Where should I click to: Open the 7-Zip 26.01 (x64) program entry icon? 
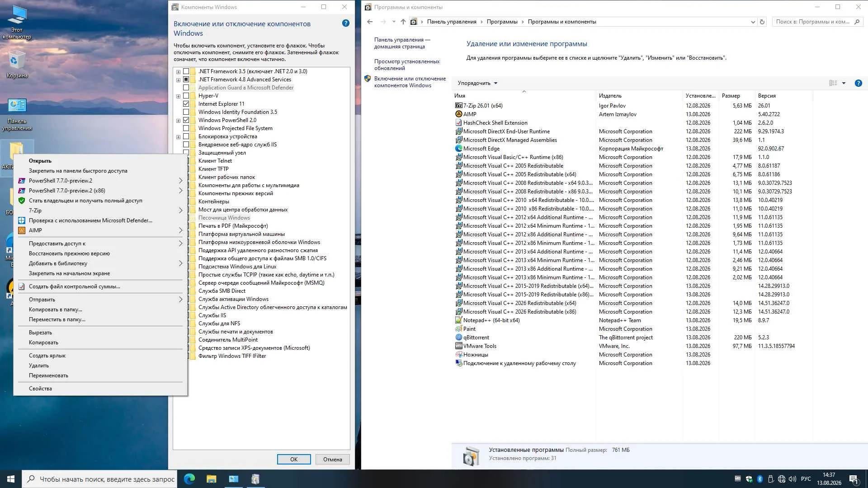pyautogui.click(x=458, y=106)
